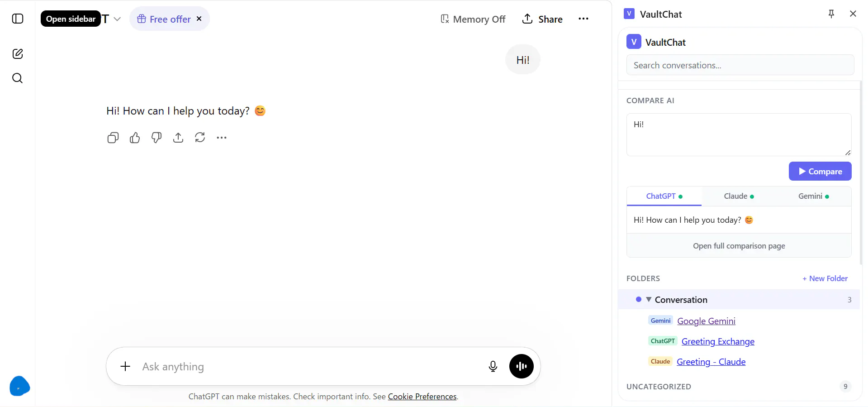
Task: Open the Greeting - Claude conversation
Action: [x=711, y=362]
